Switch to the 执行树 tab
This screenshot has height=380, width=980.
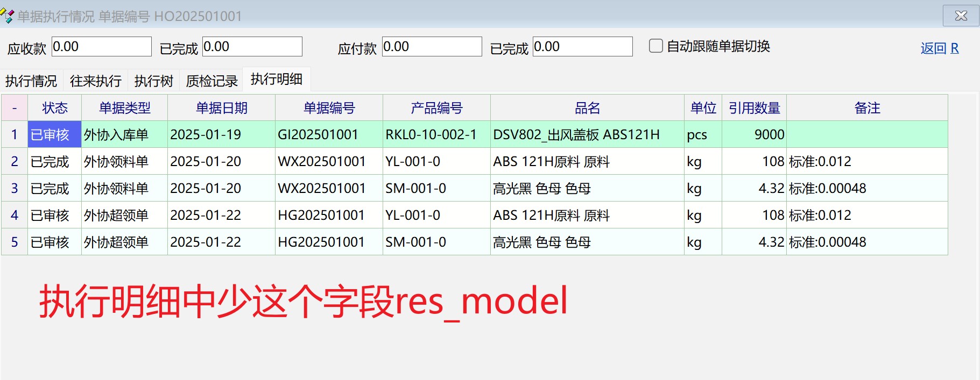[153, 81]
